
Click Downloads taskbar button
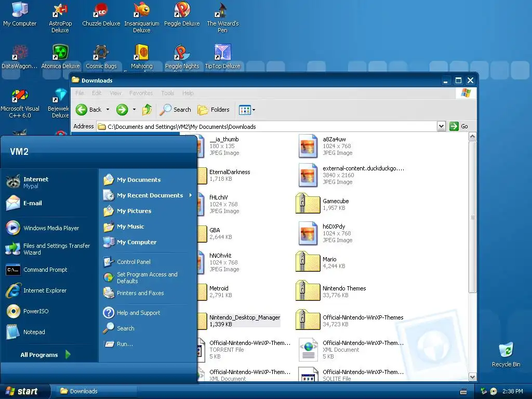point(96,391)
